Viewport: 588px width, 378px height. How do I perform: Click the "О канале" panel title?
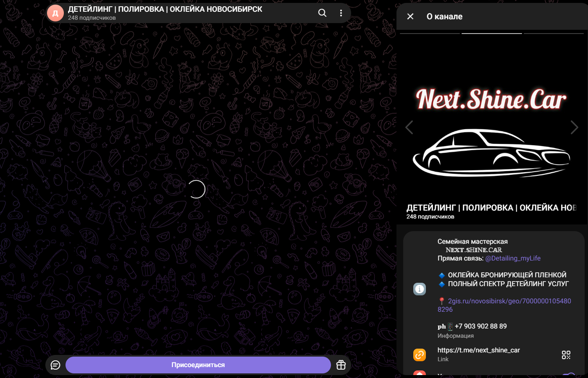pos(444,16)
